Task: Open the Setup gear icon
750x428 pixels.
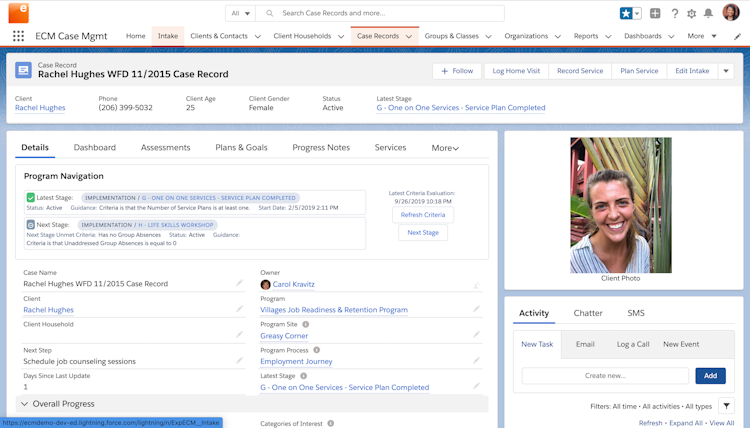Action: point(692,13)
